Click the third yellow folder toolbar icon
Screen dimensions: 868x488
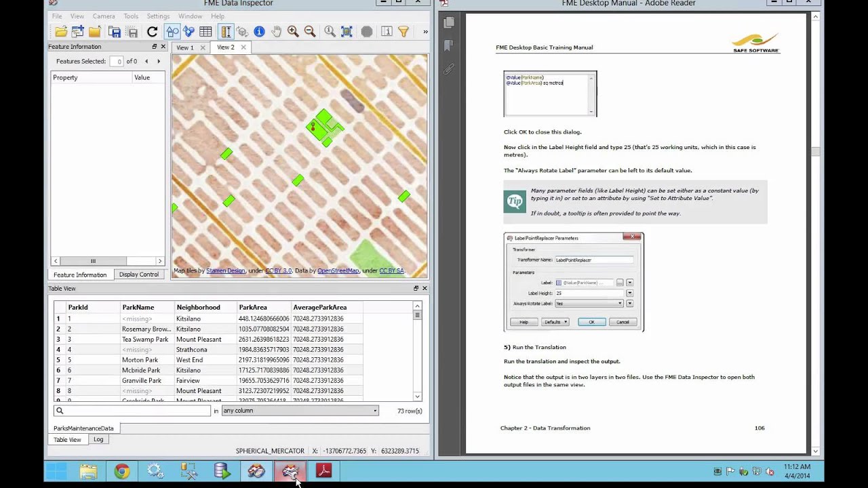(x=94, y=31)
